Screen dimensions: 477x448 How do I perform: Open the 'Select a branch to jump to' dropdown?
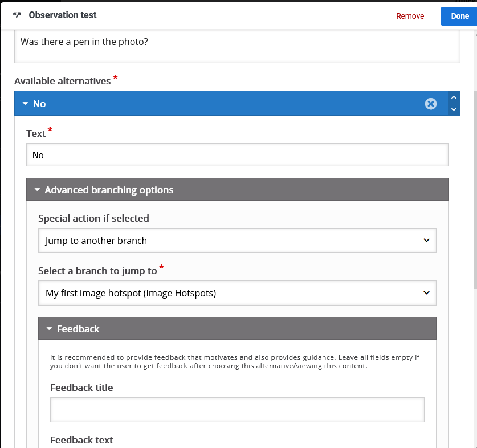point(237,293)
